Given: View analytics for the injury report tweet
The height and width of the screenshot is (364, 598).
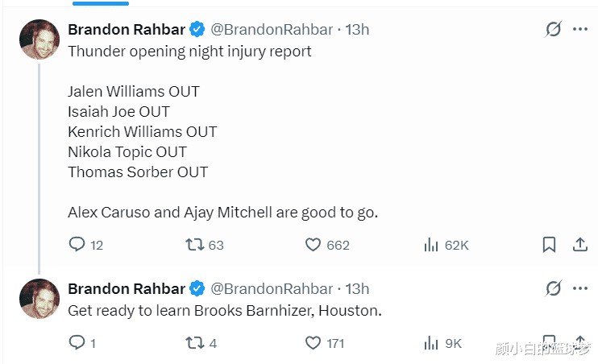Looking at the screenshot, I should (431, 244).
